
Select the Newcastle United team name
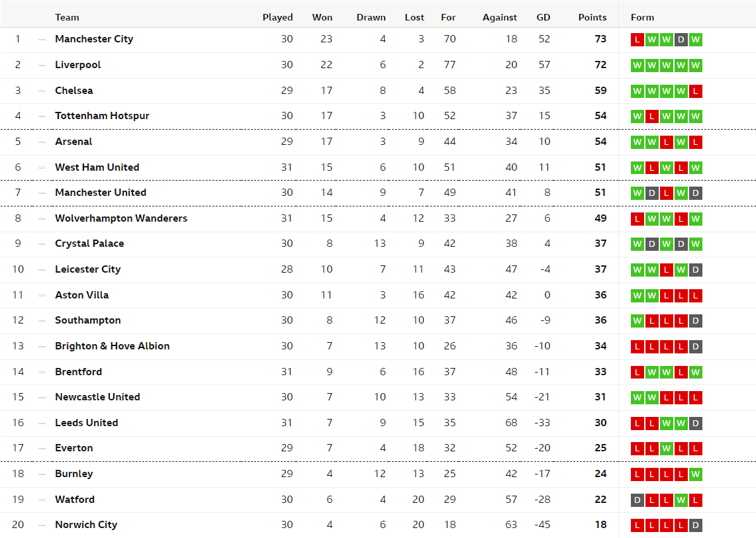(x=97, y=397)
